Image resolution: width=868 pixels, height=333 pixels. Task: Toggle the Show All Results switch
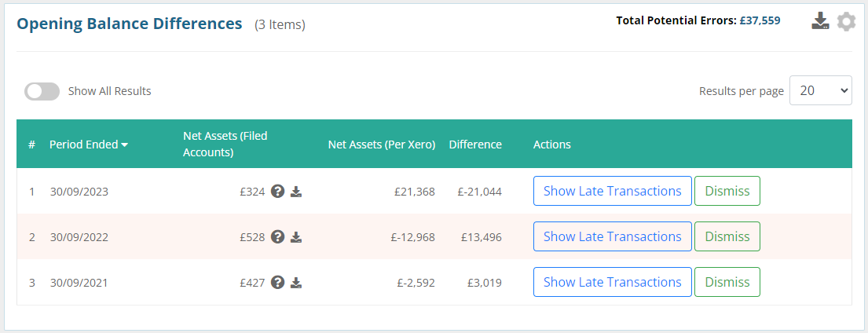tap(42, 91)
